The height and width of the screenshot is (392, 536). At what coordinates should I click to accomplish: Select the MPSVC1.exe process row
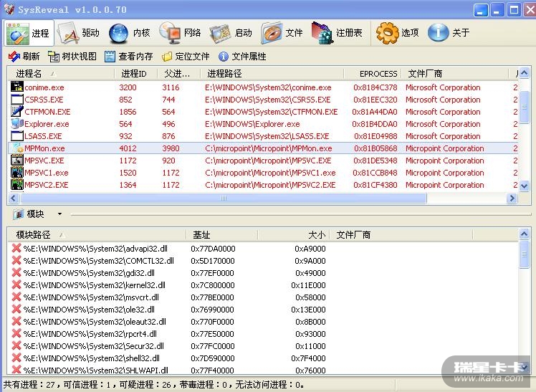(x=263, y=173)
